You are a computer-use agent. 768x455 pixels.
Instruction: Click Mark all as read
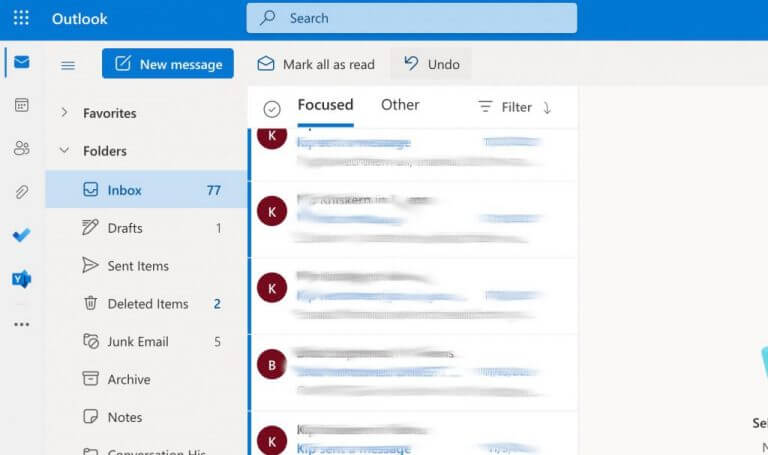(316, 64)
